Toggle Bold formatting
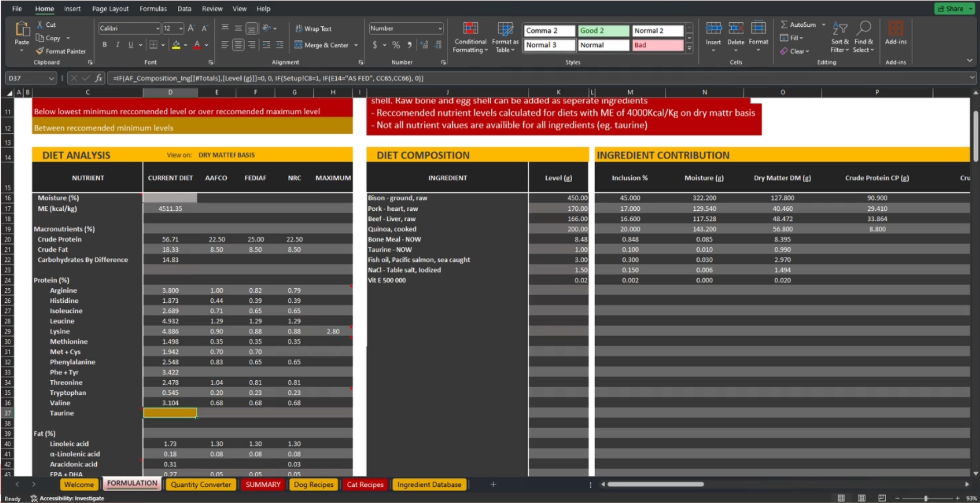 [104, 44]
